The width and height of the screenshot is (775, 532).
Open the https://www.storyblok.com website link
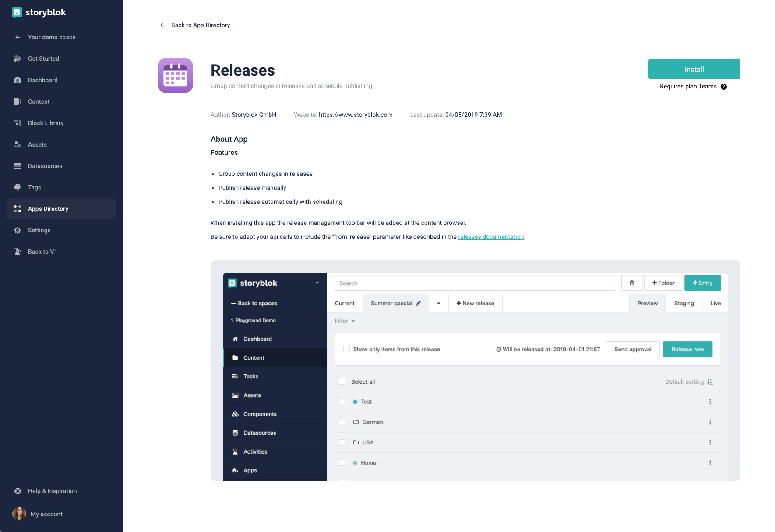coord(356,115)
